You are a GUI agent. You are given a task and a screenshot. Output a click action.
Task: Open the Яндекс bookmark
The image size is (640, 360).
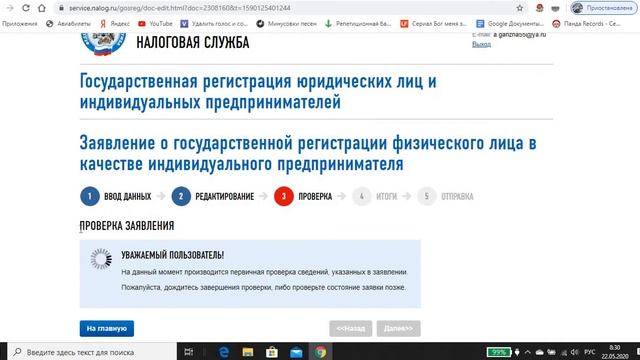coord(115,24)
